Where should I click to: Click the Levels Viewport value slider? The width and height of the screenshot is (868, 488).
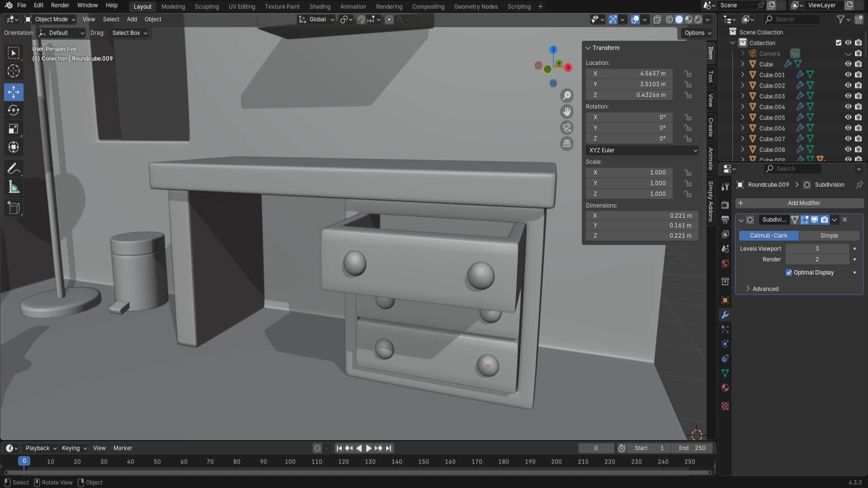tap(817, 249)
